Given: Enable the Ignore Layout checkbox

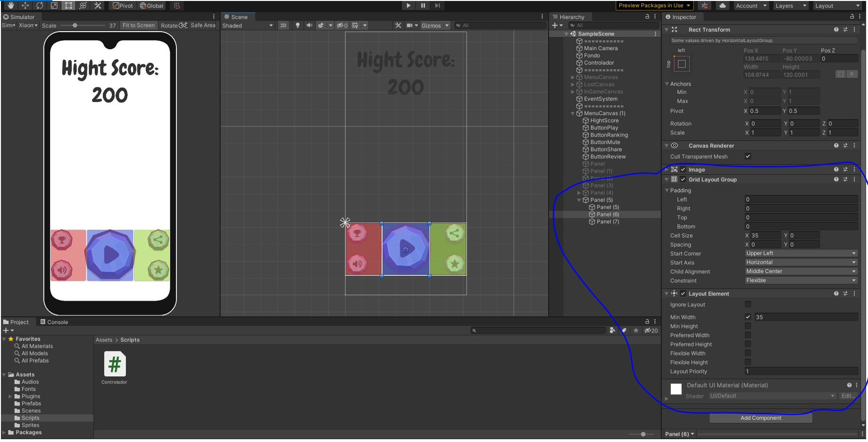Looking at the screenshot, I should [x=748, y=304].
